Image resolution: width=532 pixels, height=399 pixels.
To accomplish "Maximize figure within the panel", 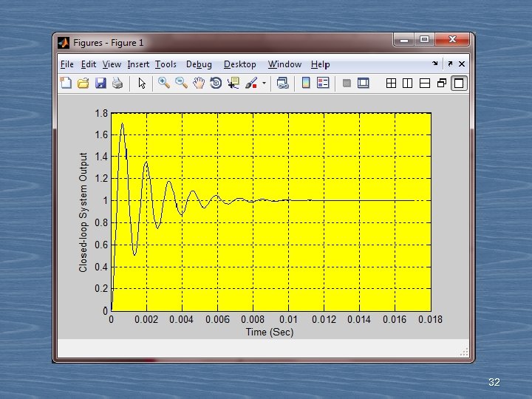I will click(x=459, y=83).
